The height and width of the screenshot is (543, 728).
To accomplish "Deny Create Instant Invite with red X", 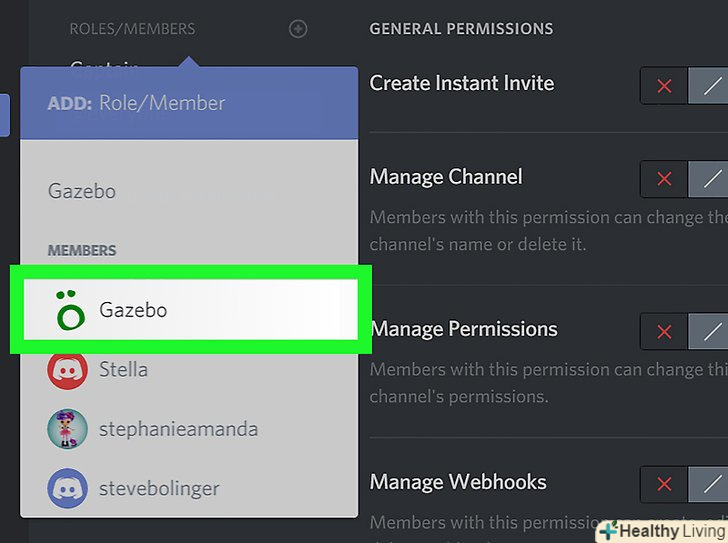I will [x=664, y=87].
